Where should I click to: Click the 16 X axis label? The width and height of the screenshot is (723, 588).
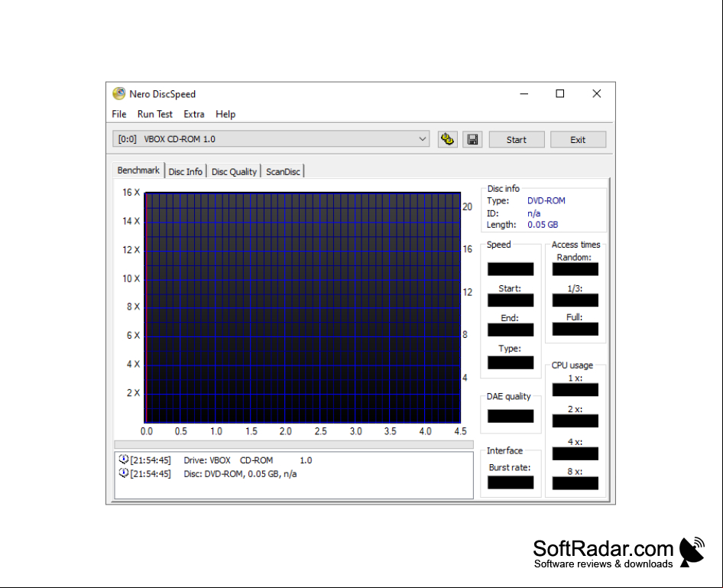[131, 193]
